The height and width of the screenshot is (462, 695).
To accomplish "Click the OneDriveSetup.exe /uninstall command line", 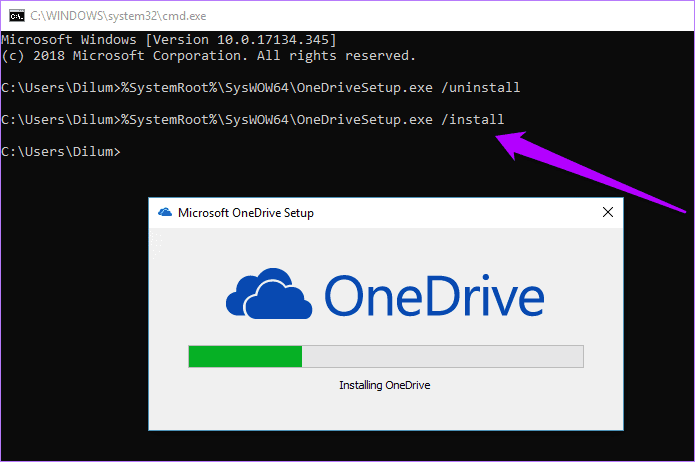I will click(261, 87).
